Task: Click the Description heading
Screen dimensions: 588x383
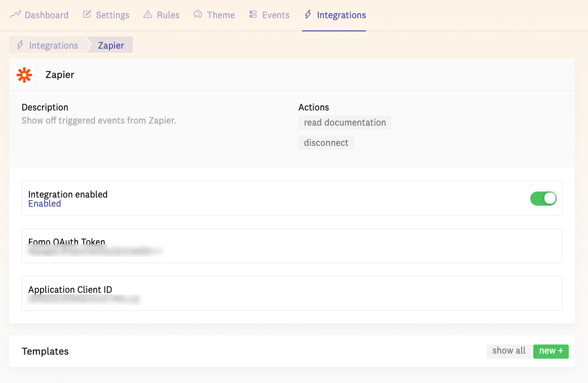Action: point(45,107)
